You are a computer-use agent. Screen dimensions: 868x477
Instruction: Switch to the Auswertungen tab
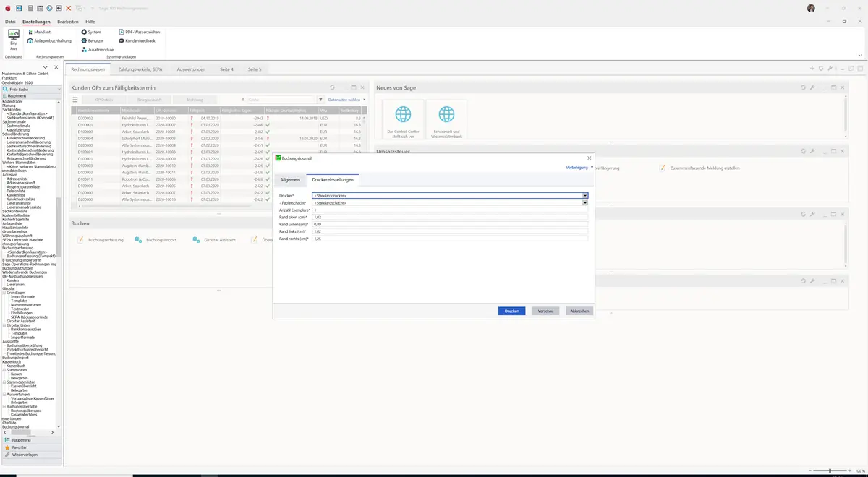coord(191,69)
